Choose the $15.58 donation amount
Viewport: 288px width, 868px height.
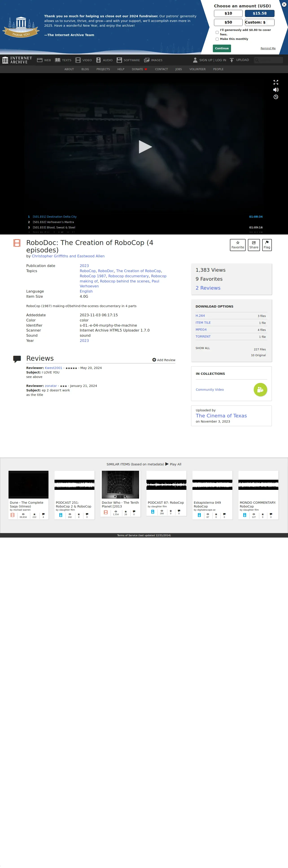tap(260, 13)
